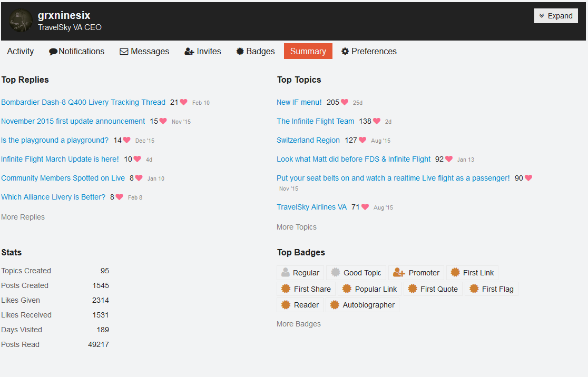Click heart icon beside TravelSky Airlines VA
The width and height of the screenshot is (588, 377).
point(365,206)
